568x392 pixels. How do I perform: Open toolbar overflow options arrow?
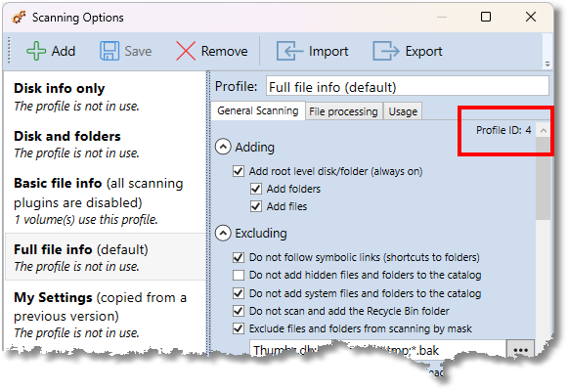click(x=547, y=65)
